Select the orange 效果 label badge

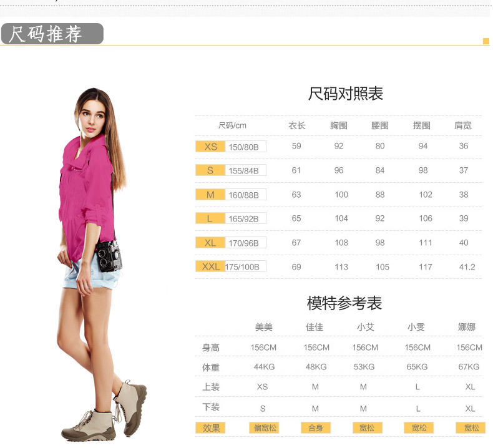click(211, 428)
